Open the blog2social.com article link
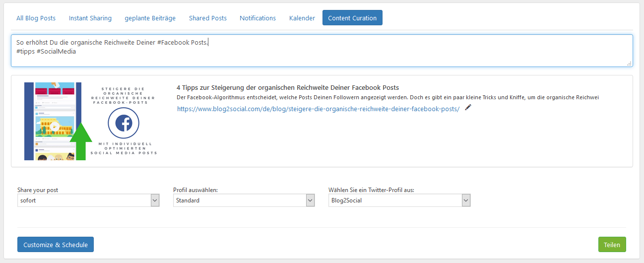Viewport: 644px width, 263px height. (318, 109)
